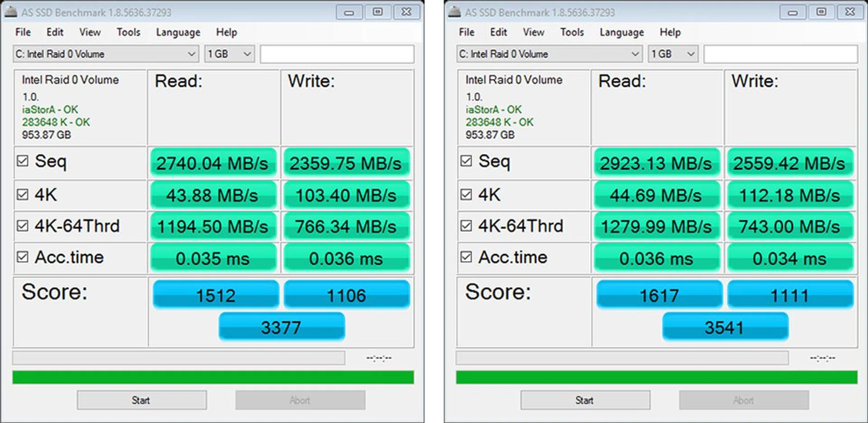
Task: Disable Acc.time test in the left window
Action: (x=23, y=257)
